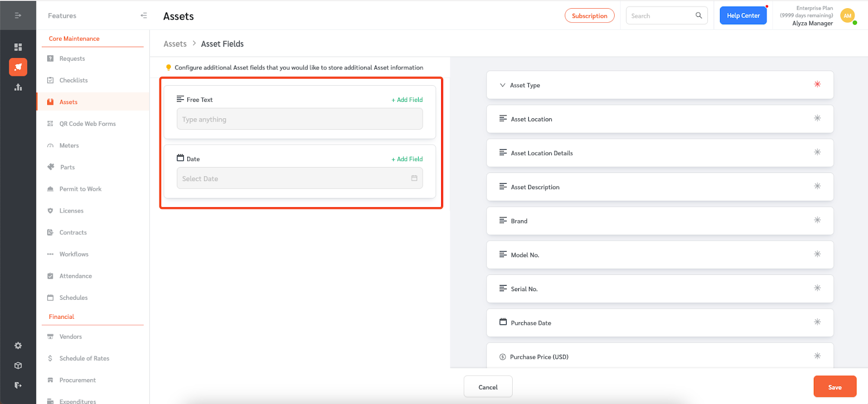Toggle required asterisk for Purchase Price (USD)
The height and width of the screenshot is (404, 868).
[817, 356]
